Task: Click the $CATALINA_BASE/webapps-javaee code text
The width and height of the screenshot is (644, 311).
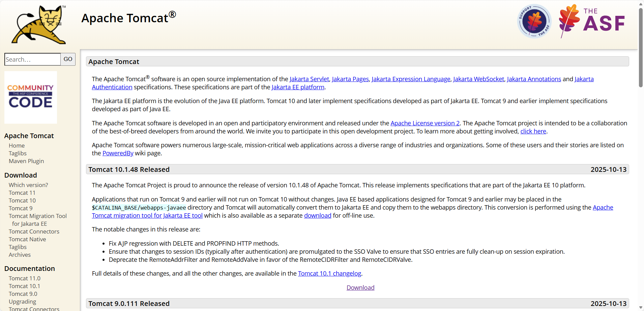Action: (139, 208)
